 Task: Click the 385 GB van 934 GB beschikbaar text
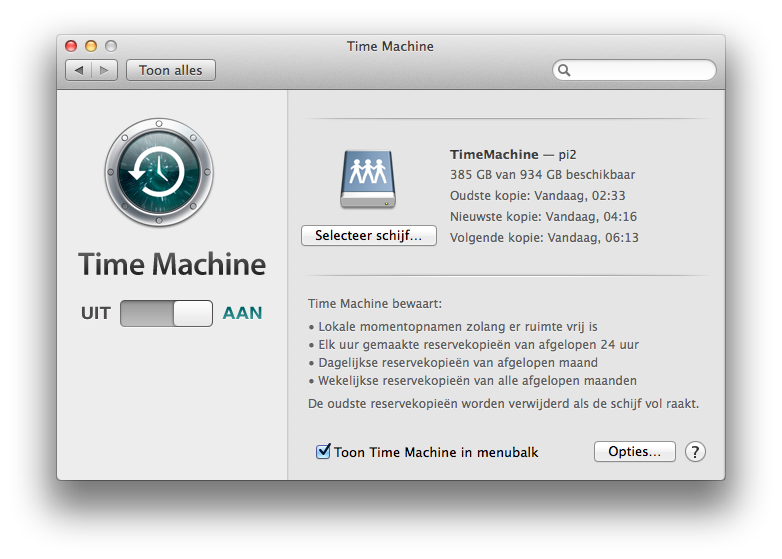543,175
